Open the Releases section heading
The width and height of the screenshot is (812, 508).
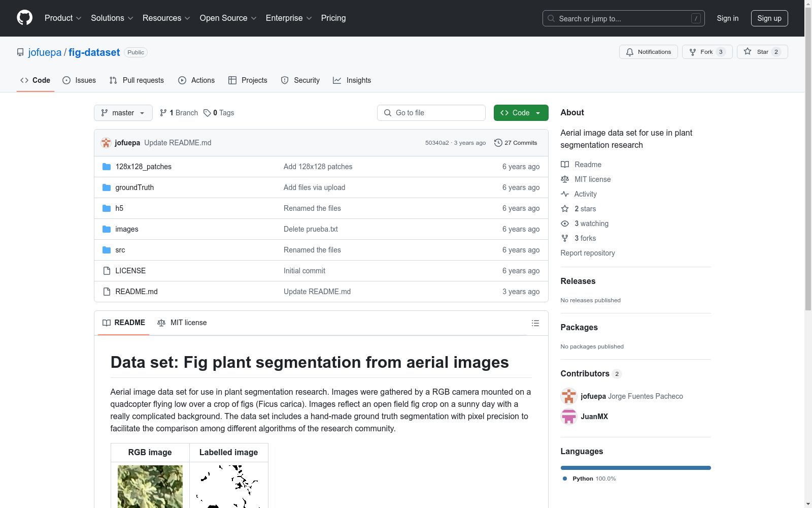[x=578, y=281]
